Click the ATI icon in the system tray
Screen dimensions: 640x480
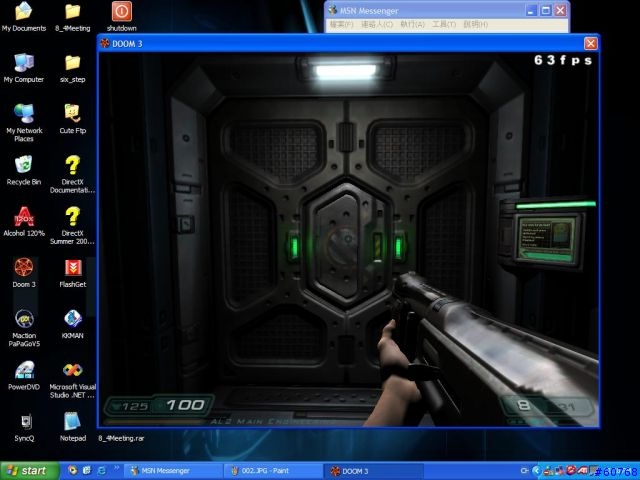582,471
